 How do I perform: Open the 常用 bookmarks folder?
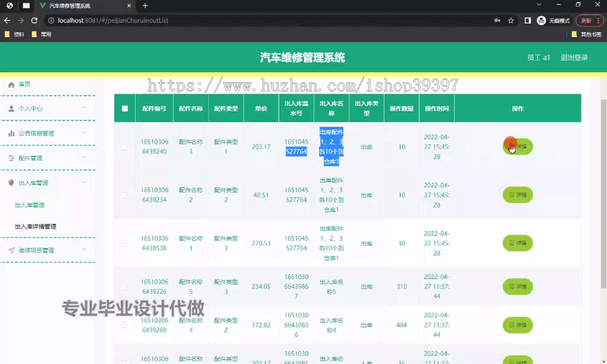point(41,34)
